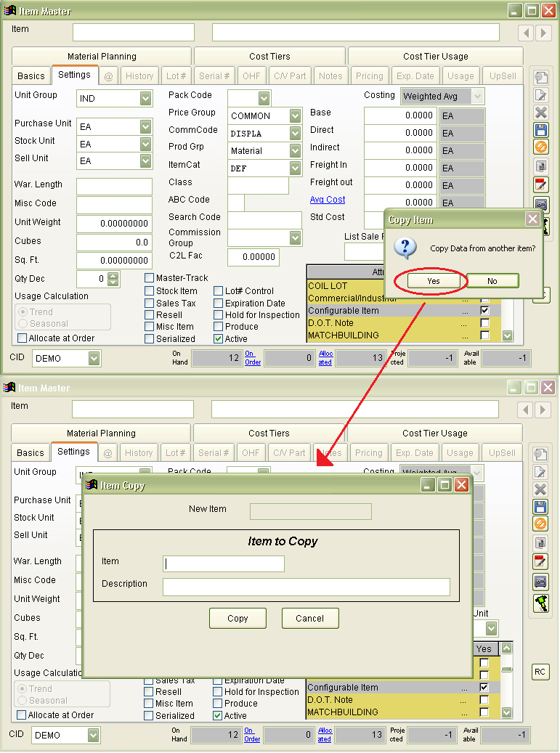Click the Avg Cost link

point(328,200)
